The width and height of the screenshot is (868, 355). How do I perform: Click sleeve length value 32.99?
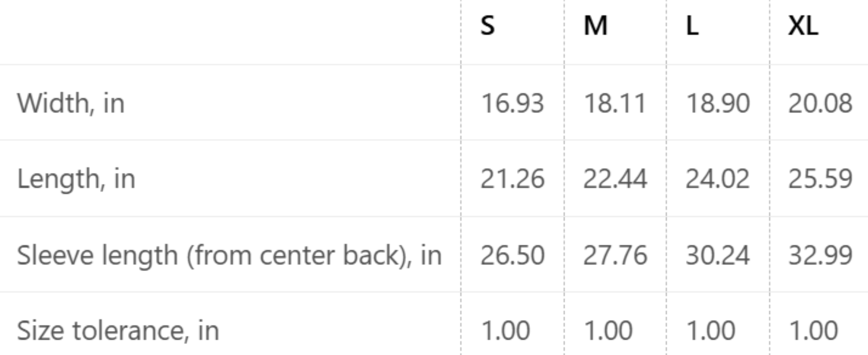click(x=821, y=255)
